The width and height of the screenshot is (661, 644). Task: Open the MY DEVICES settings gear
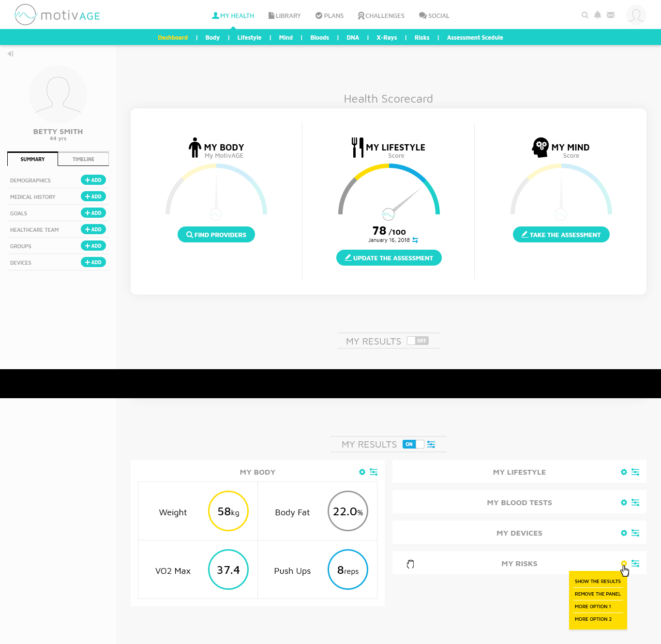pos(624,533)
